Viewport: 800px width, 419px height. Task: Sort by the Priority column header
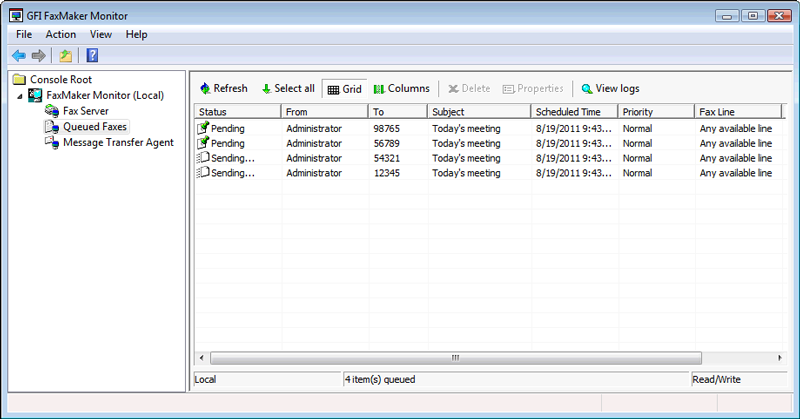click(x=657, y=111)
